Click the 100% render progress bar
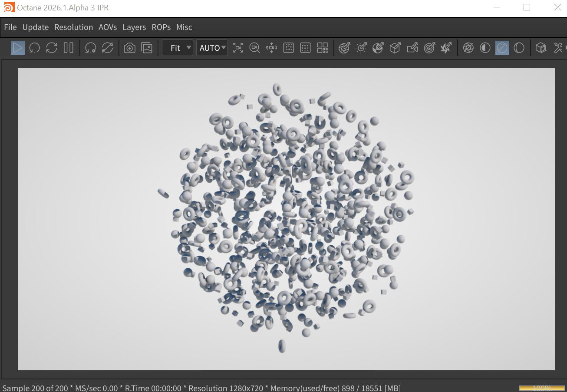This screenshot has height=392, width=567. pyautogui.click(x=541, y=388)
